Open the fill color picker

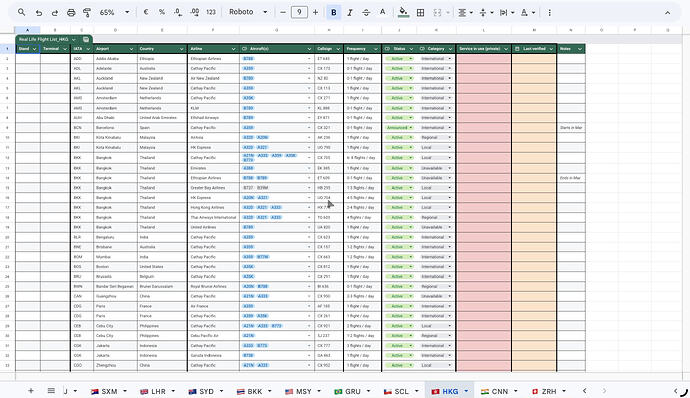tap(403, 12)
